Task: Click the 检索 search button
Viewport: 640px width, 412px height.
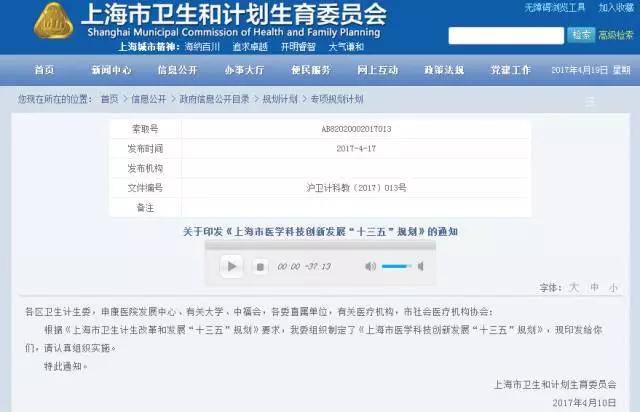Action: coord(581,35)
